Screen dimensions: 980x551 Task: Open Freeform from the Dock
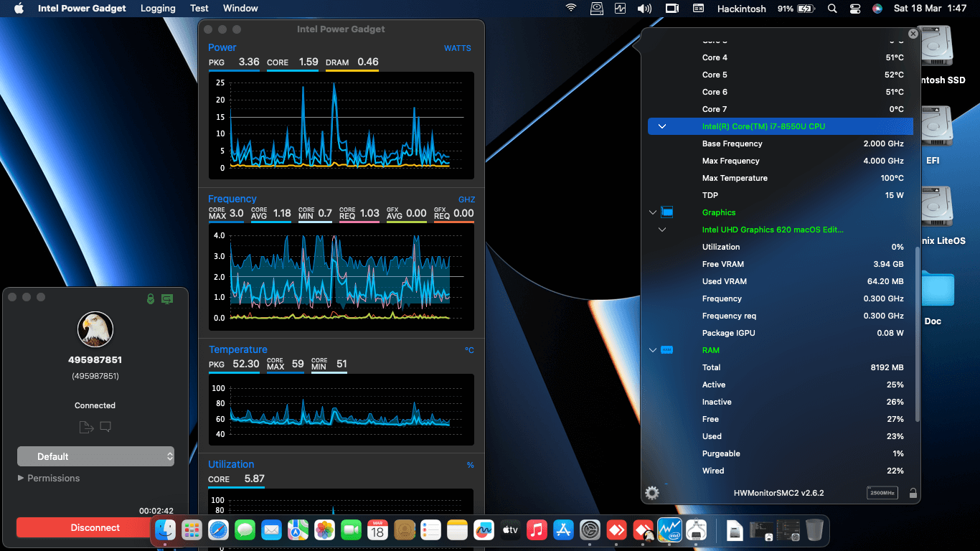click(x=484, y=530)
